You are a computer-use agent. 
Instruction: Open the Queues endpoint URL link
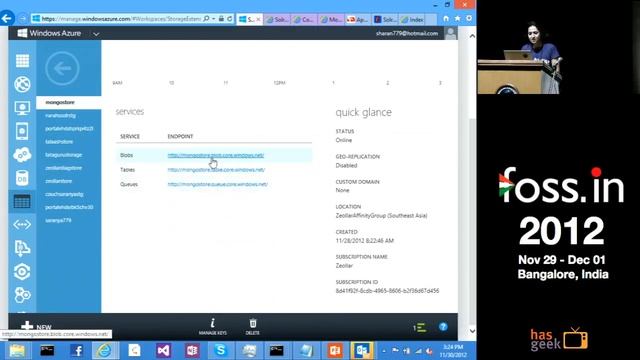218,184
